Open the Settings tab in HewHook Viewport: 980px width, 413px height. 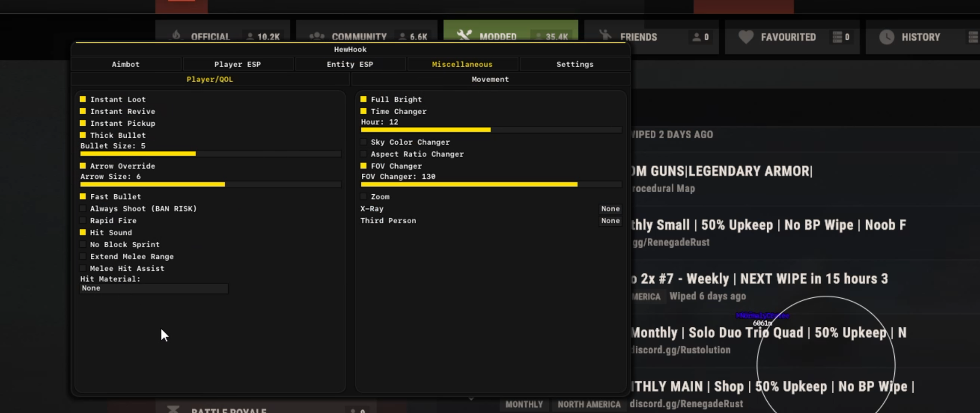tap(575, 64)
